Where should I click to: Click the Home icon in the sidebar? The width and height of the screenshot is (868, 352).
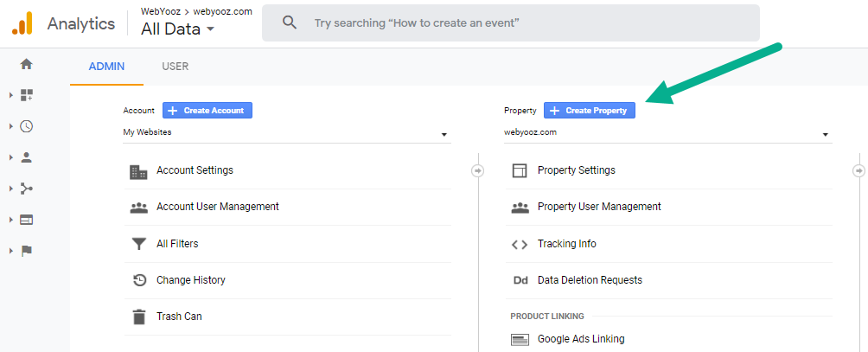click(26, 64)
